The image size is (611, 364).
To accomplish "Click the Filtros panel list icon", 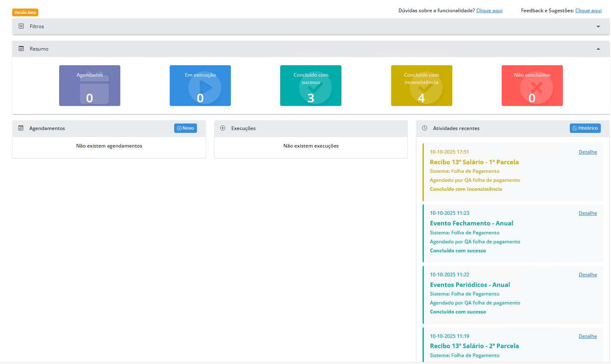I will [x=21, y=26].
